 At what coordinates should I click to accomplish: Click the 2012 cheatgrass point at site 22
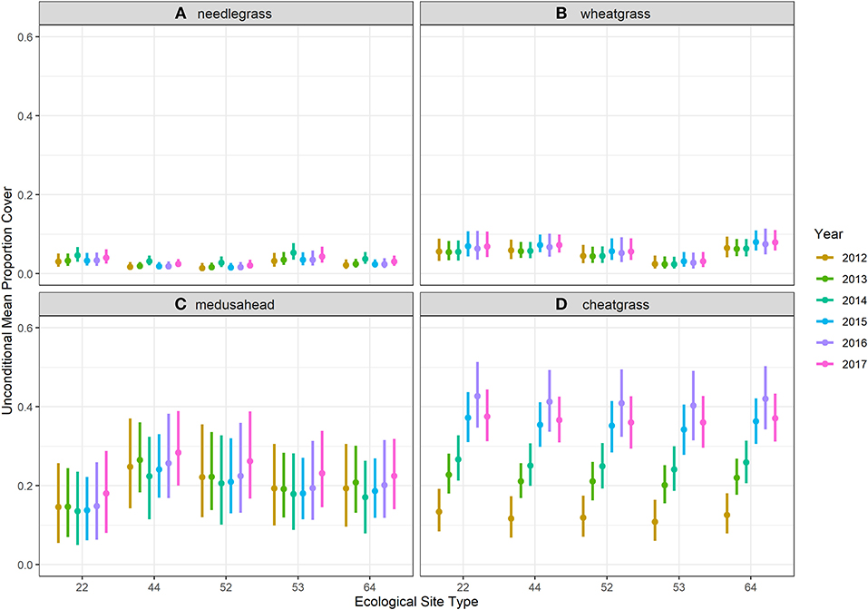point(439,512)
